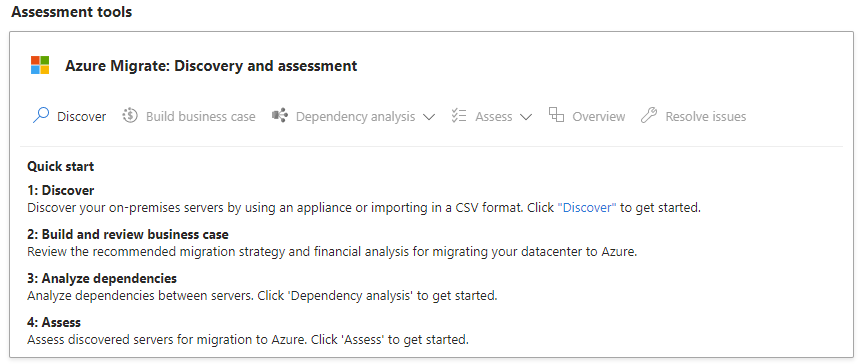
Task: Click the 1: Discover step heading
Action: click(x=61, y=191)
